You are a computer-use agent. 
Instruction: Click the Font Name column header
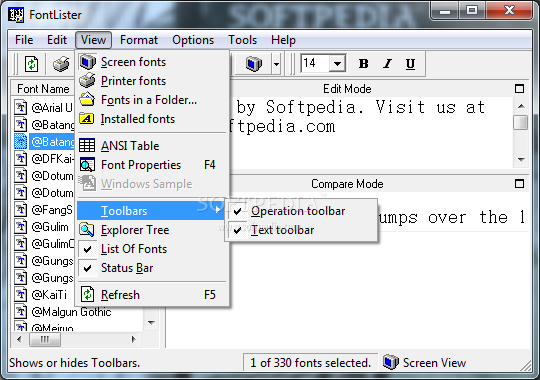[x=43, y=89]
